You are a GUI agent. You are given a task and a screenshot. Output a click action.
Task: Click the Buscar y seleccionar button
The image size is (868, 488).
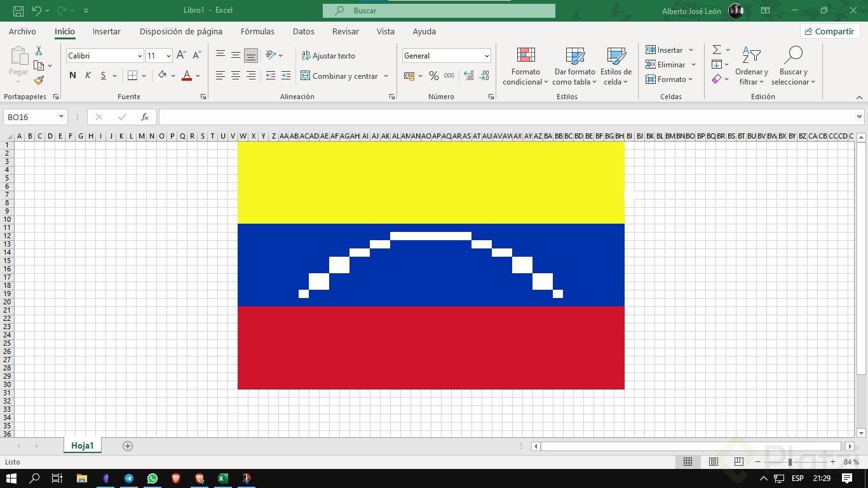point(793,66)
